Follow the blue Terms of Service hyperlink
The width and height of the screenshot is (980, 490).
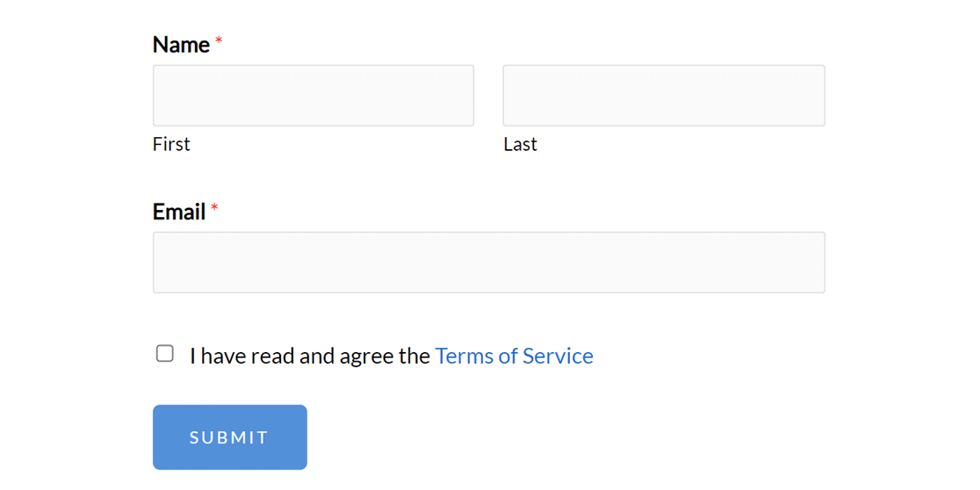click(514, 356)
